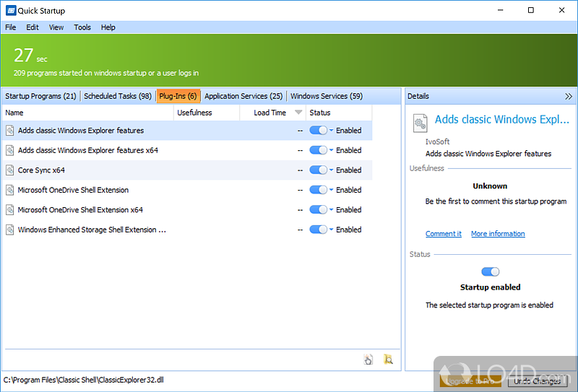This screenshot has width=578, height=392.
Task: Open status dropdown arrow for Windows Enhanced Storage
Action: coord(332,230)
